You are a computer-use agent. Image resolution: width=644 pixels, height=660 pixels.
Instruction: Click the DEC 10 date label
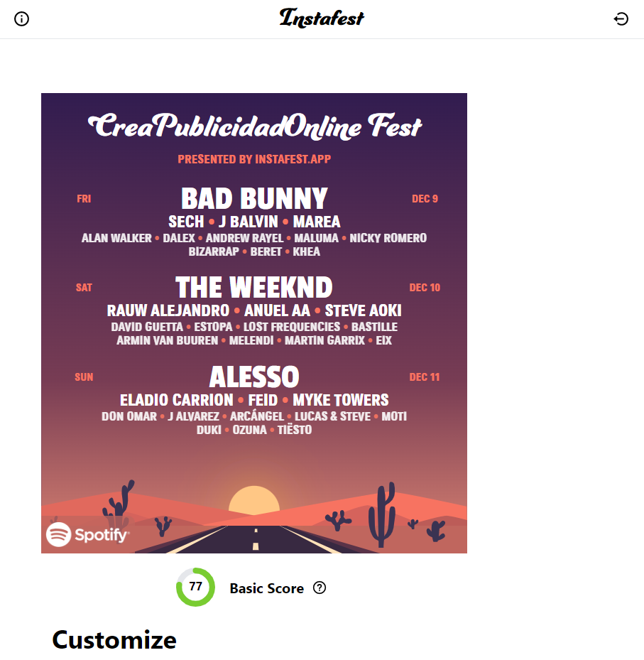click(x=425, y=288)
